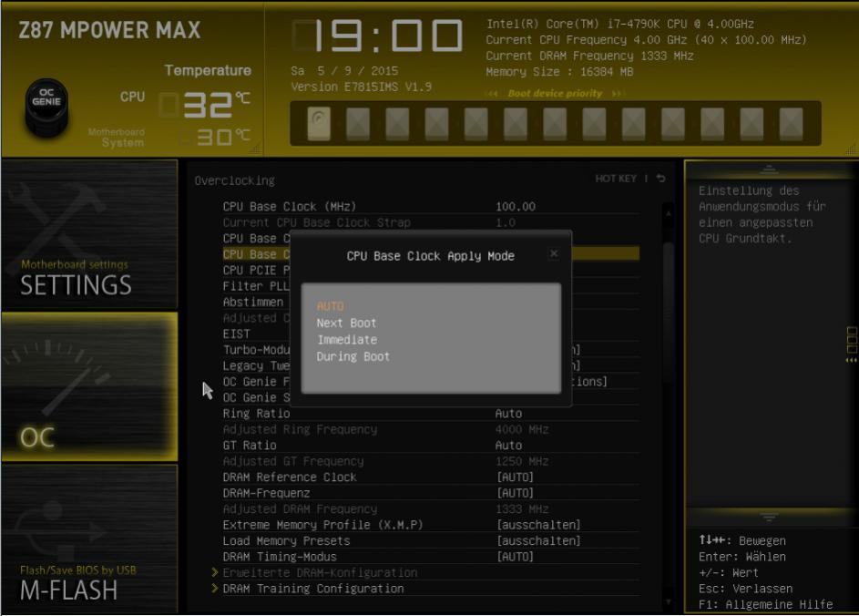Select the GT Ratio setting

tap(250, 446)
